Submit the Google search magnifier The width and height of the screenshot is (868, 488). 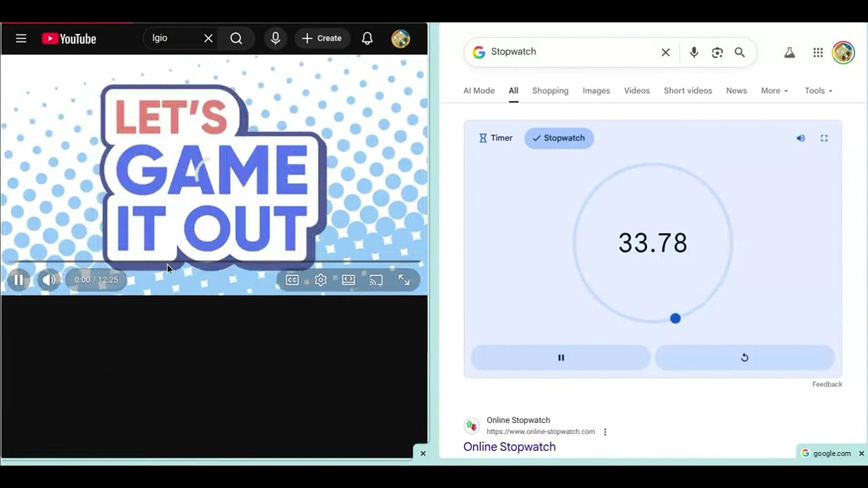(x=740, y=52)
